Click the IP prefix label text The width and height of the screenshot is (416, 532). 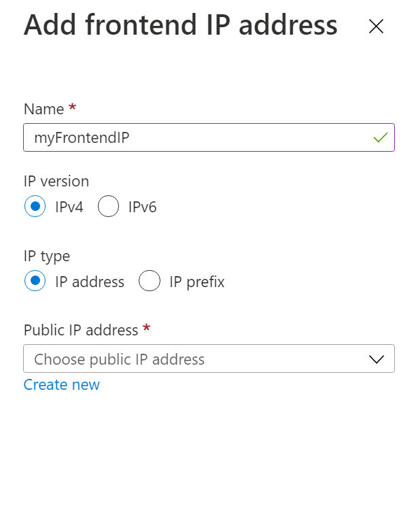197,282
